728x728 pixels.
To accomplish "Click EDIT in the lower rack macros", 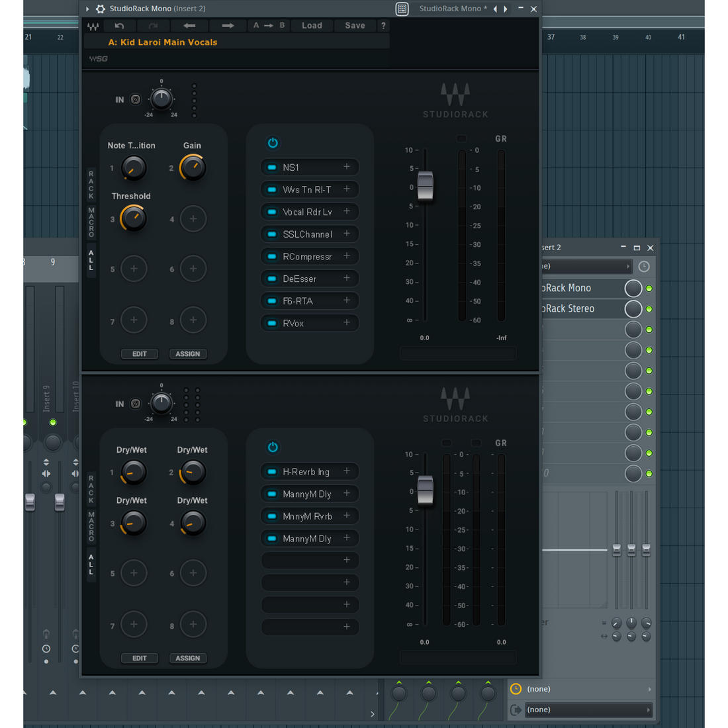I will (139, 659).
